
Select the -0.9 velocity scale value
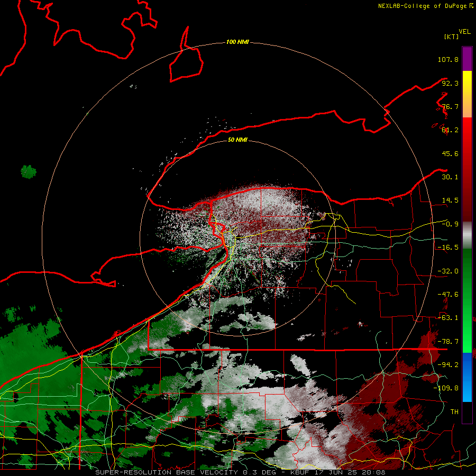(450, 224)
